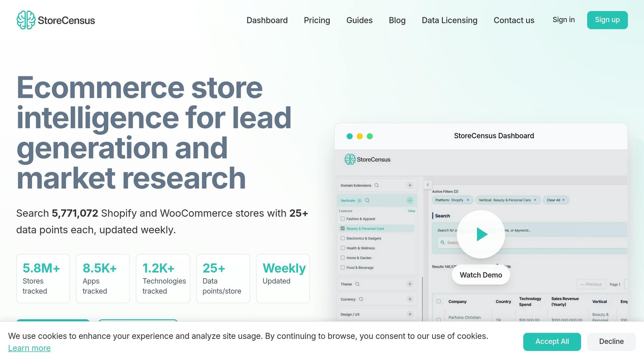The image size is (644, 362).
Task: Tick the Health & Wellness checkbox
Action: pyautogui.click(x=343, y=248)
